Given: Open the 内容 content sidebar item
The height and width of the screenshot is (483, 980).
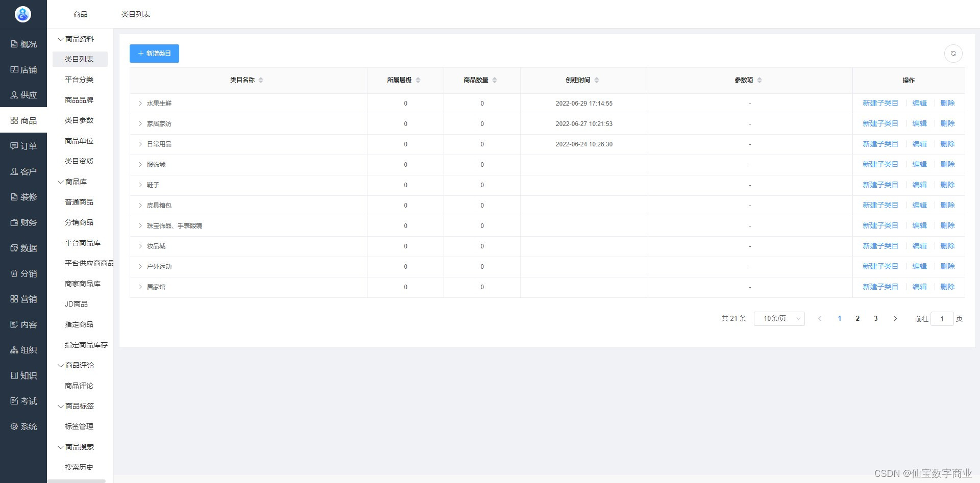Looking at the screenshot, I should point(23,325).
